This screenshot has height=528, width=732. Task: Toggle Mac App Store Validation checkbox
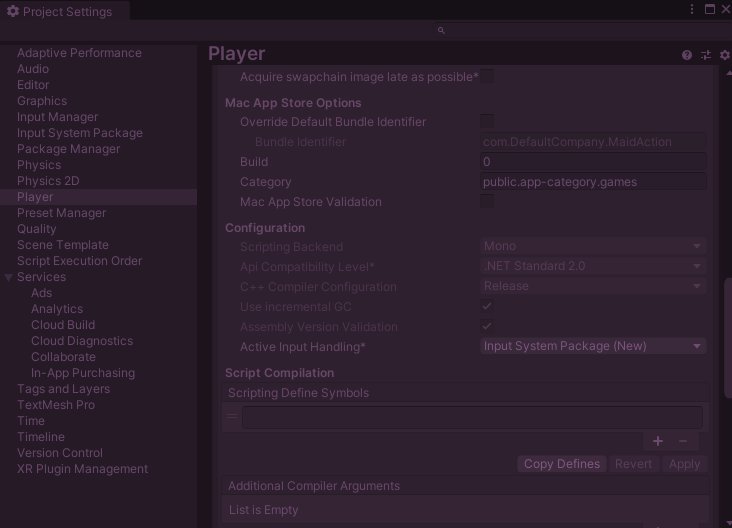(487, 202)
